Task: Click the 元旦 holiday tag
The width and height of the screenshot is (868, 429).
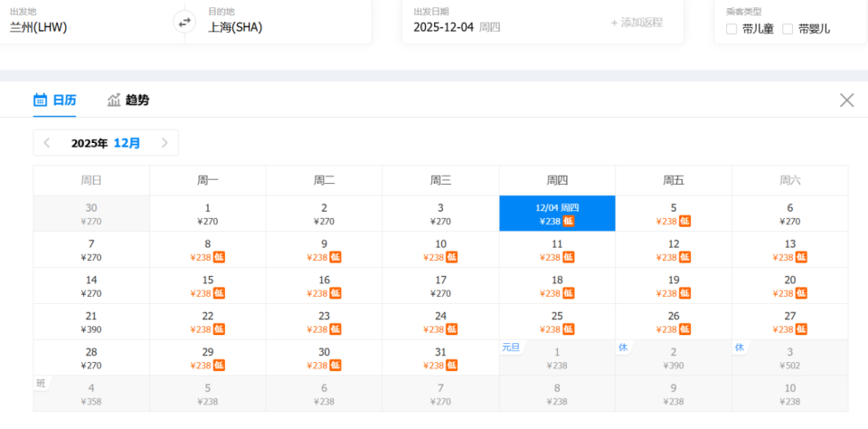Action: pos(511,347)
